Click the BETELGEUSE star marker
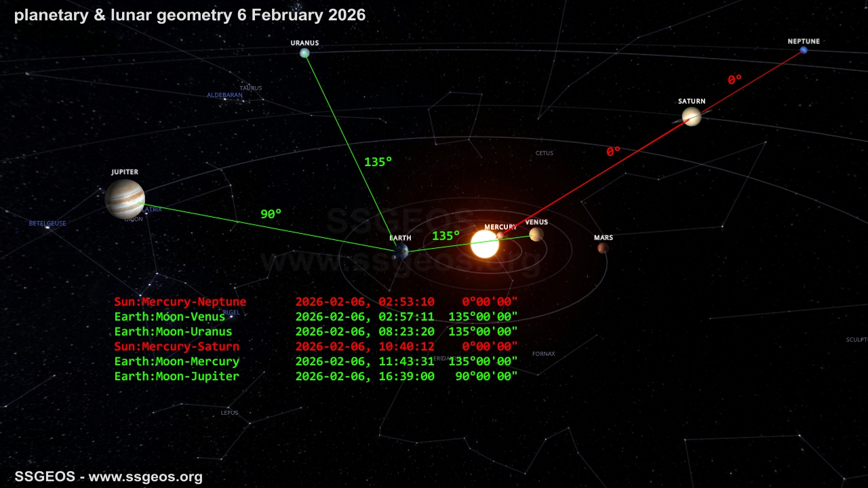The image size is (868, 488). pyautogui.click(x=47, y=223)
